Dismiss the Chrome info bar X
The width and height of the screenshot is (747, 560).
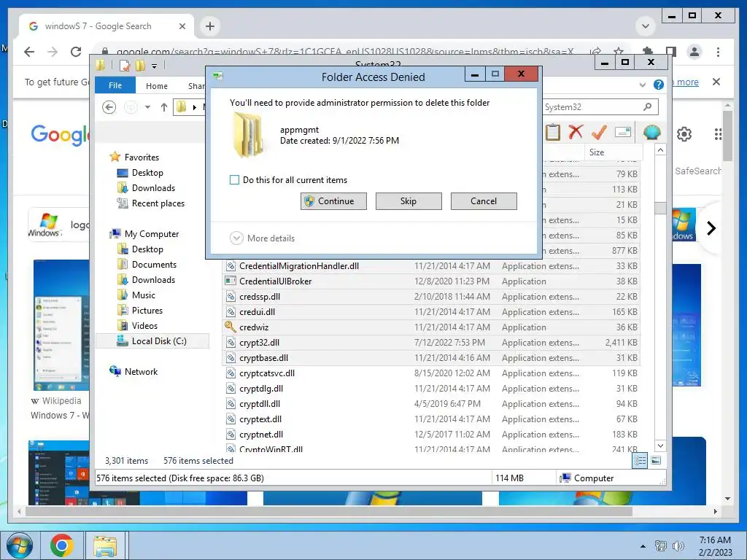coord(716,82)
